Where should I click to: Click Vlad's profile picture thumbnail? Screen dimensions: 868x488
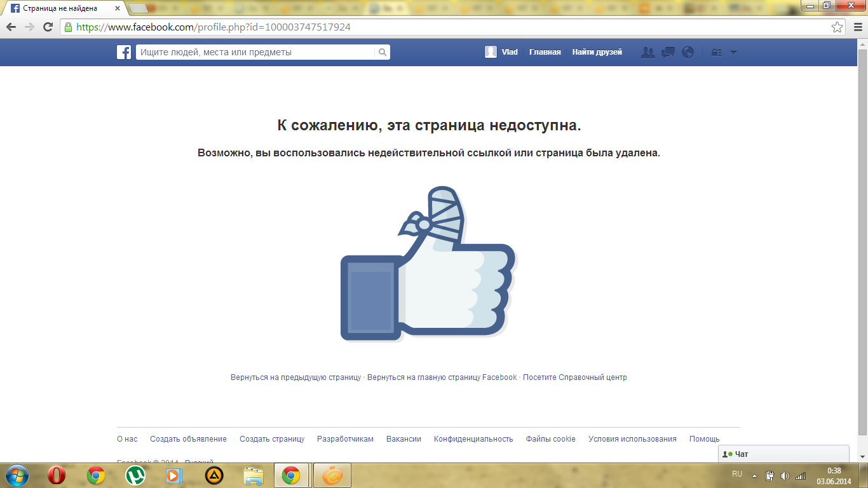point(491,52)
